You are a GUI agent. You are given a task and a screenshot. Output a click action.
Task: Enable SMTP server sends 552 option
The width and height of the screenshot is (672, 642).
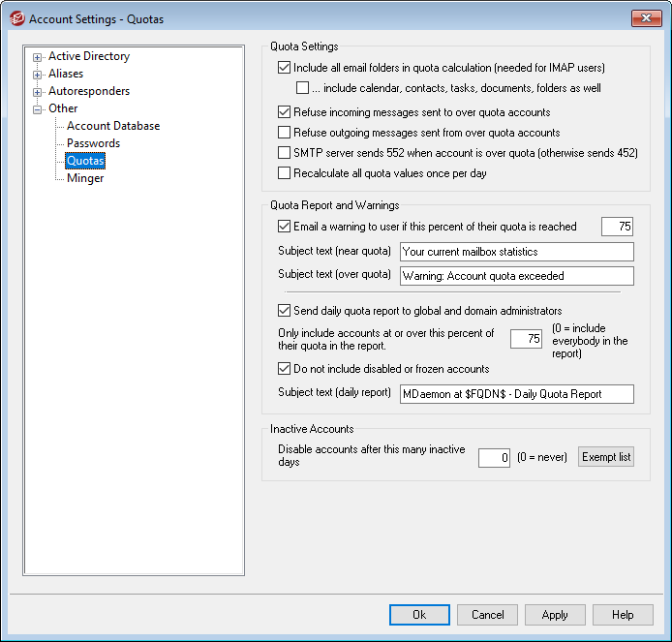pyautogui.click(x=284, y=153)
